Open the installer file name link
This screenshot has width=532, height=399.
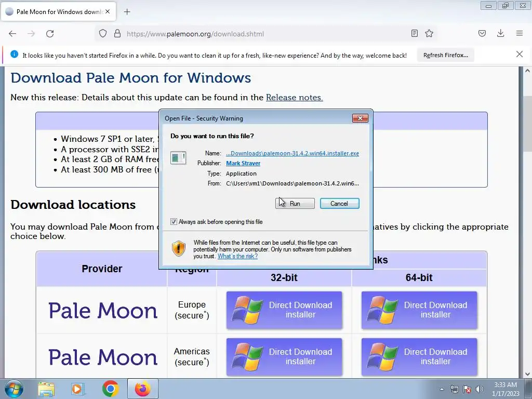(292, 153)
